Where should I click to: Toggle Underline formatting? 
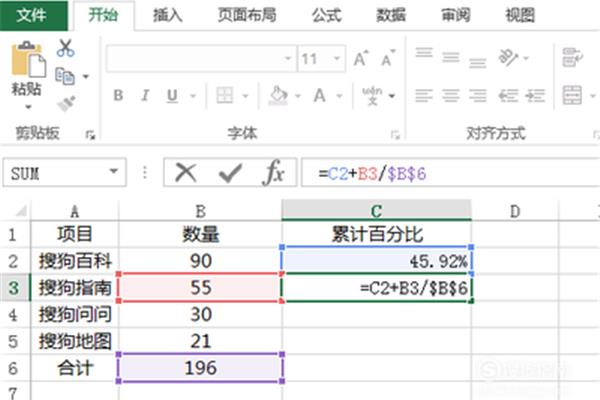(172, 95)
